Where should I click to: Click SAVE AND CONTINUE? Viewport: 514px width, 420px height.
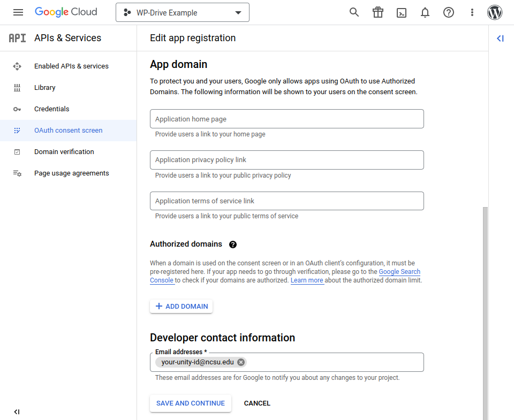(190, 403)
